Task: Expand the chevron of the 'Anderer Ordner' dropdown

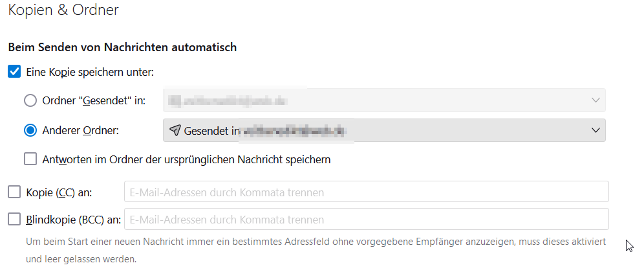Action: click(x=596, y=130)
